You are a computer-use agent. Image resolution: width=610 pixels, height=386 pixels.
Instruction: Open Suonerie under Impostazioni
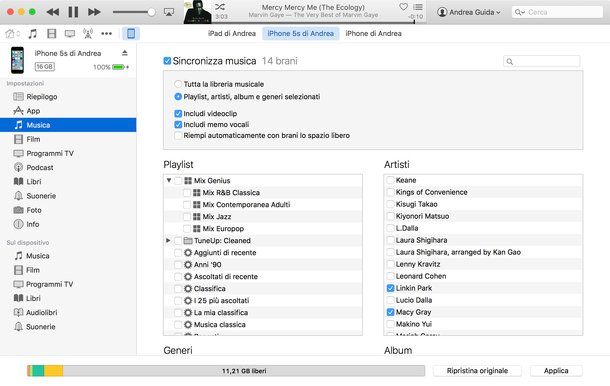tap(68, 196)
